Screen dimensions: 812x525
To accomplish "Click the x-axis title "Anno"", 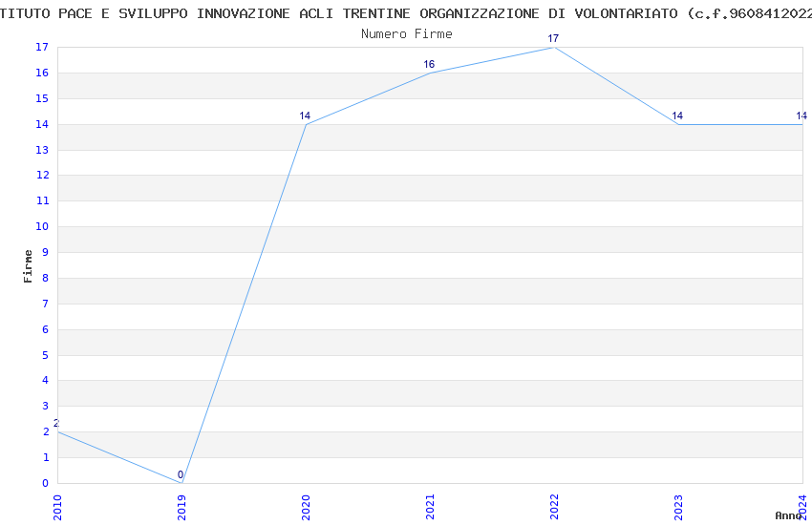I will [x=788, y=515].
